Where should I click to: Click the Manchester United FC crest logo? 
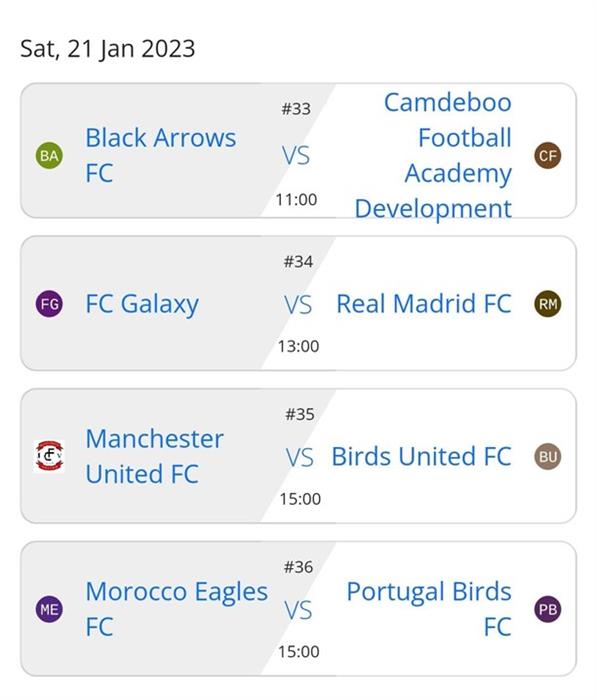(49, 456)
